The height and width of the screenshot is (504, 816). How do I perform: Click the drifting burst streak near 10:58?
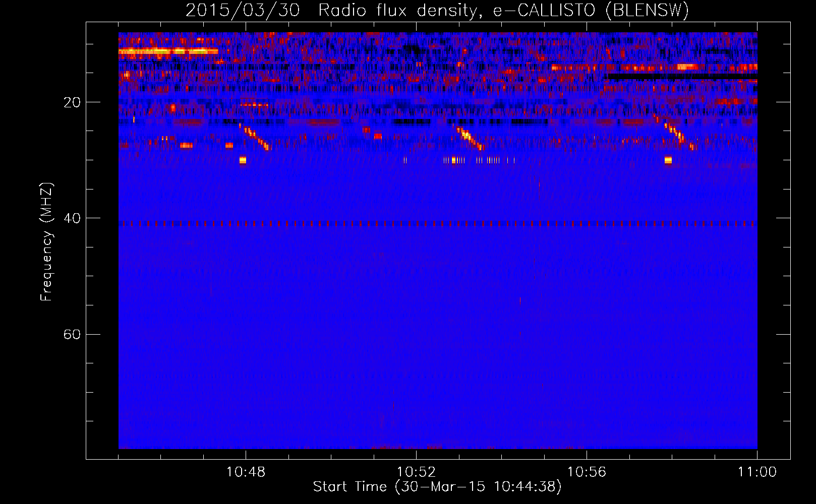tap(676, 133)
